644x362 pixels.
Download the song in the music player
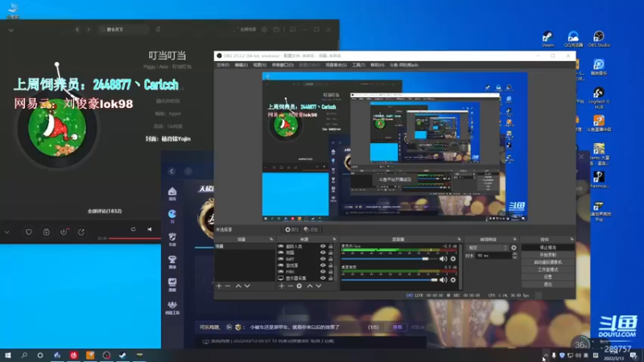[64, 232]
